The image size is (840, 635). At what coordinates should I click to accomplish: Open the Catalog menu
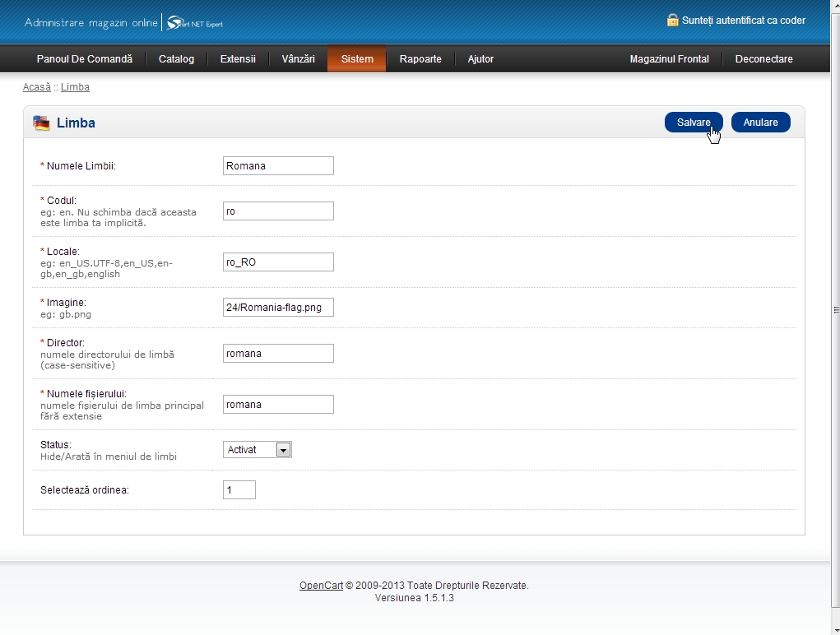176,59
